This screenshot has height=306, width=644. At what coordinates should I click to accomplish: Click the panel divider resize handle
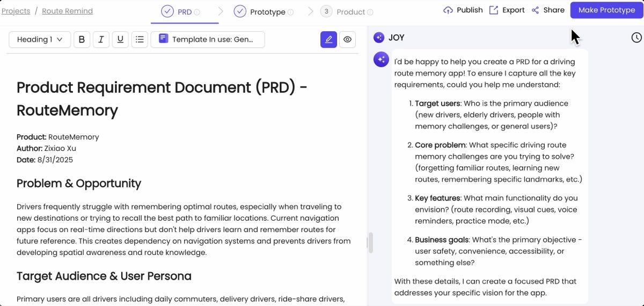(370, 243)
